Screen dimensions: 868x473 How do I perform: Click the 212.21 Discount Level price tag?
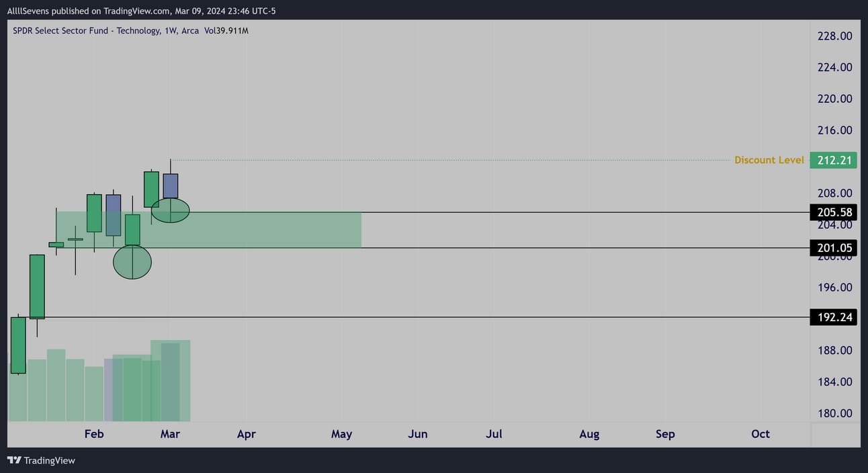point(833,160)
